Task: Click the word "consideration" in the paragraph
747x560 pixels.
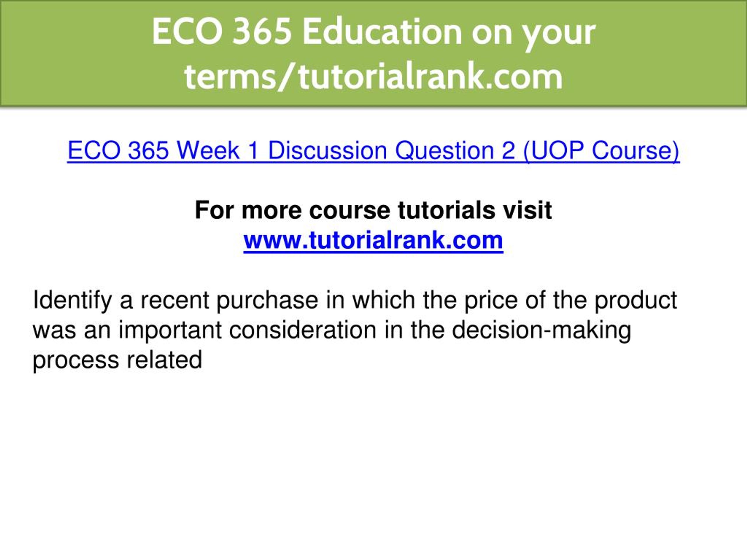Action: click(303, 330)
